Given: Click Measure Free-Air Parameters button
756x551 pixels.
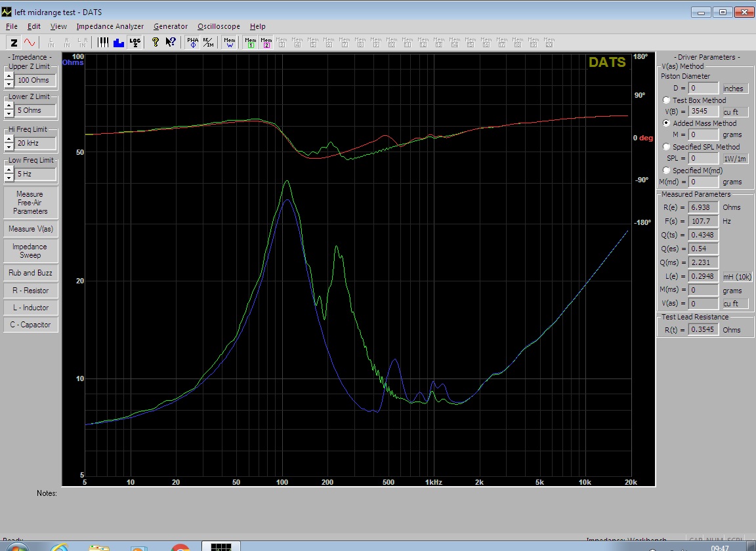Looking at the screenshot, I should (30, 203).
